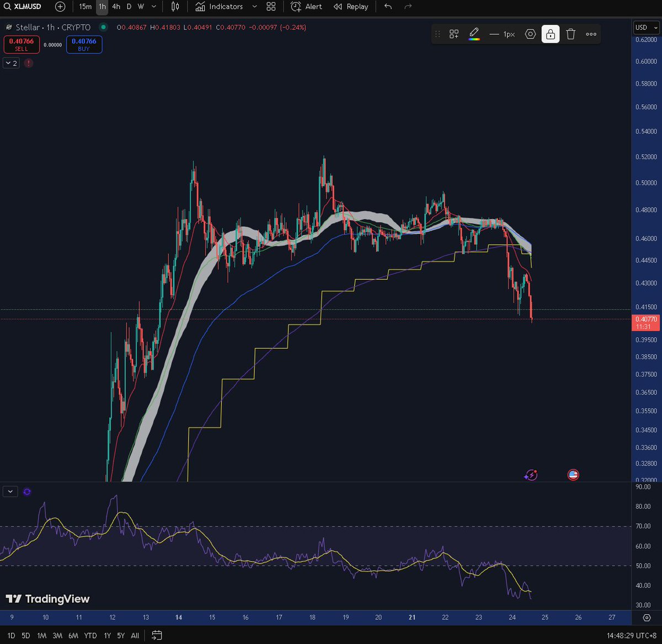This screenshot has height=644, width=662.
Task: Add symbol with plus circle icon
Action: point(60,7)
